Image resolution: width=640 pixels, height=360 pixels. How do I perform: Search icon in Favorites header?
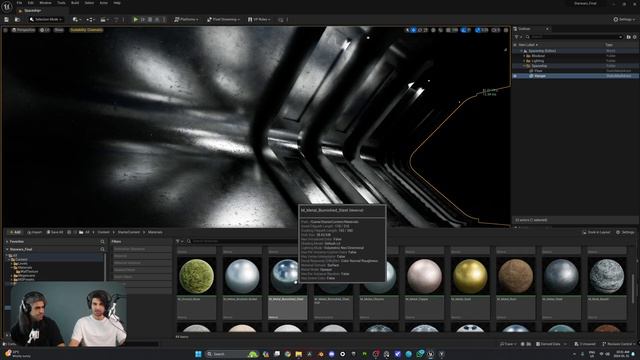pos(102,242)
